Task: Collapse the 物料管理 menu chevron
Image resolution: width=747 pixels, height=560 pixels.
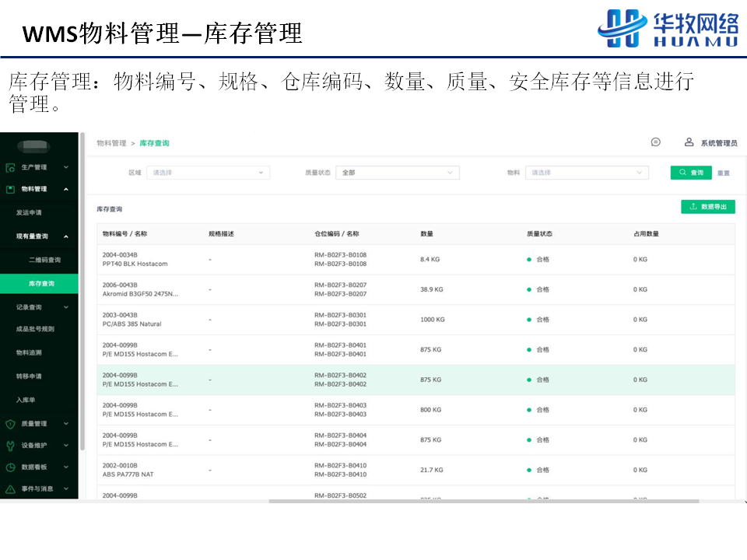Action: 66,190
